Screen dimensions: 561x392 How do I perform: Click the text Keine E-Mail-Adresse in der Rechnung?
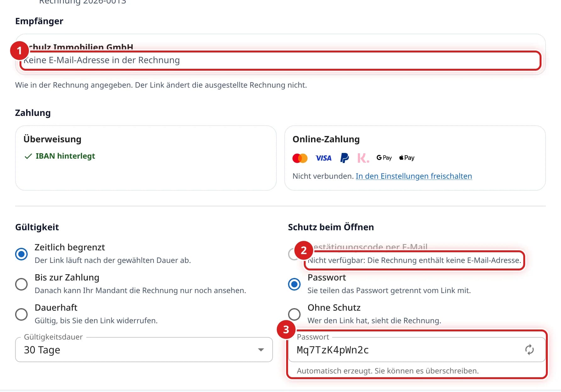(x=102, y=60)
